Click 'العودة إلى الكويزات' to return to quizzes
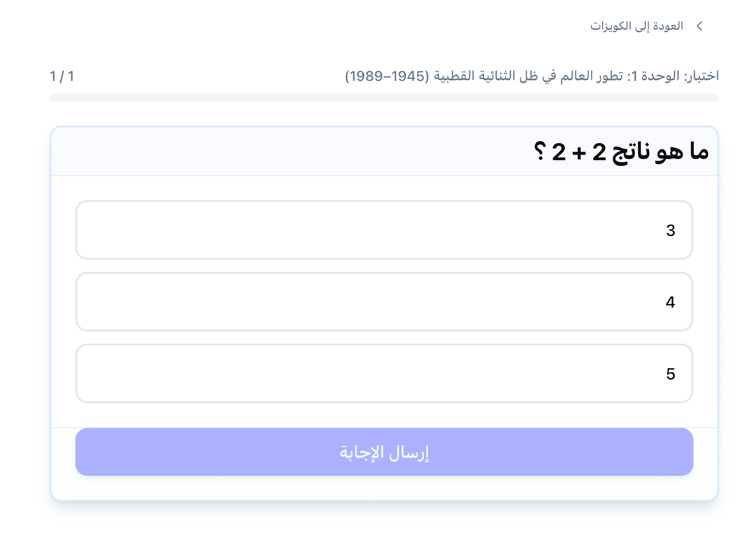 coord(636,26)
